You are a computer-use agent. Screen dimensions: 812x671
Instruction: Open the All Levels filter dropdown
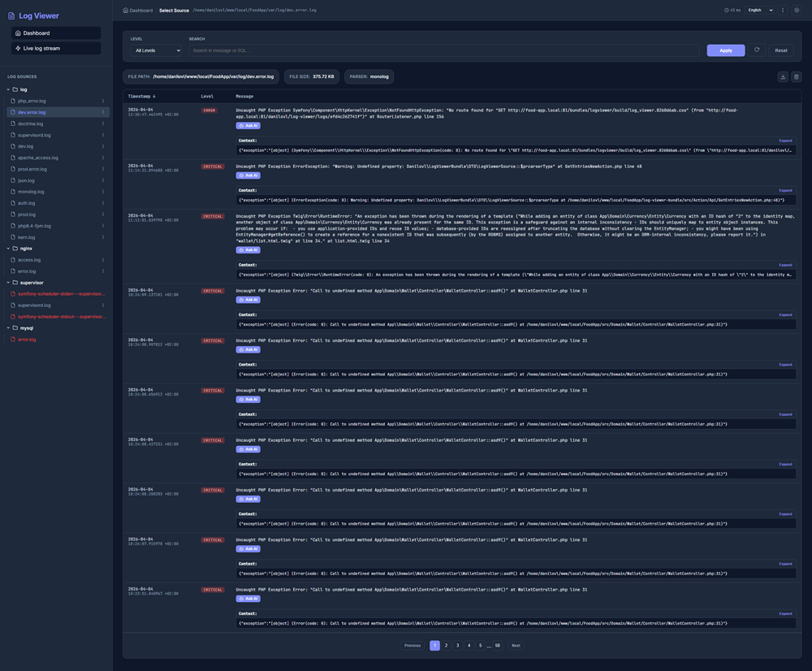[x=156, y=50]
